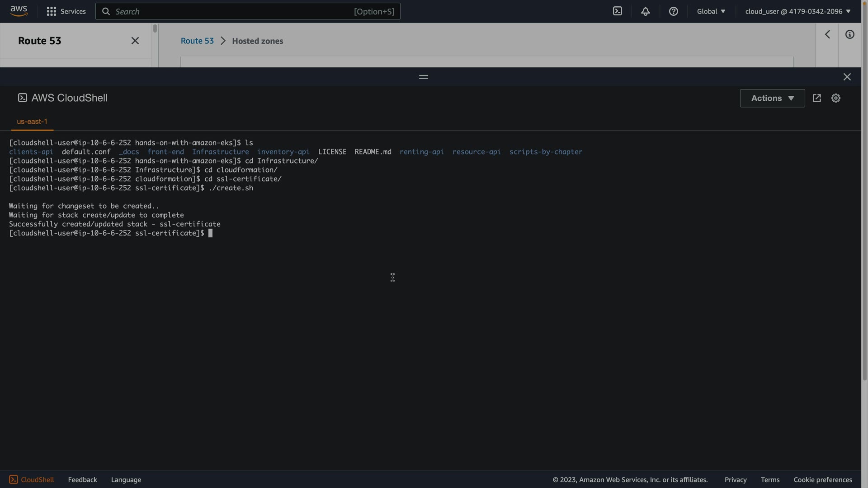This screenshot has width=868, height=488.
Task: Click the Feedback link in footer
Action: pyautogui.click(x=82, y=480)
